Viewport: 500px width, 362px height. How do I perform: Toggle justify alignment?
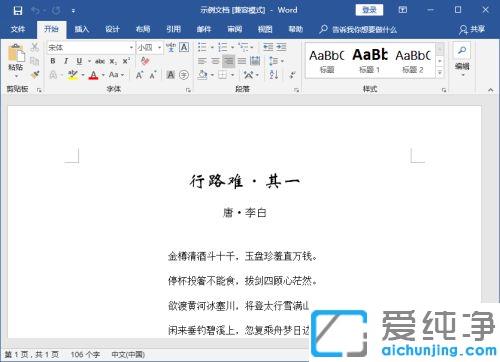242,61
